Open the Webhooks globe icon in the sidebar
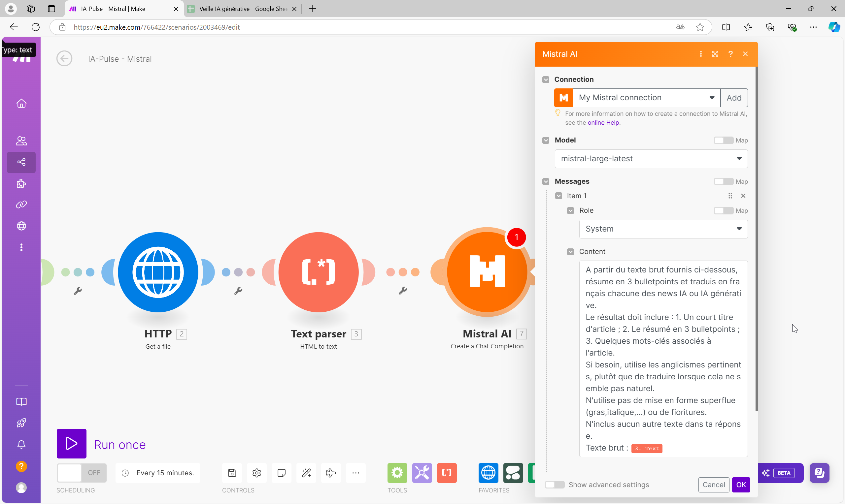845x504 pixels. click(x=21, y=226)
